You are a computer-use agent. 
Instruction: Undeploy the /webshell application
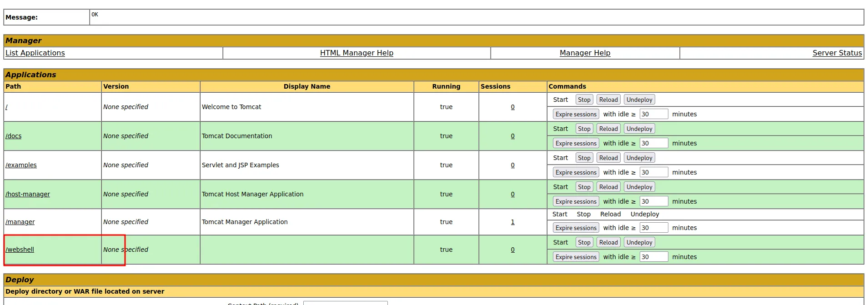639,243
